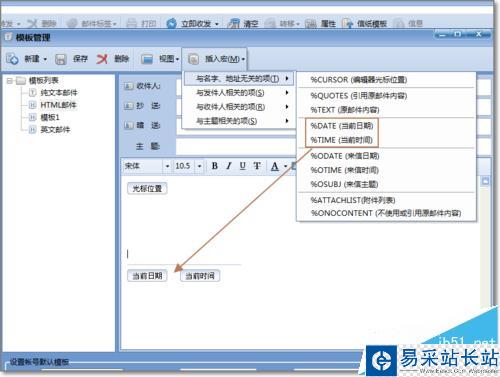
Task: Select the 当前日期 macro tag in editor
Action: point(147,276)
